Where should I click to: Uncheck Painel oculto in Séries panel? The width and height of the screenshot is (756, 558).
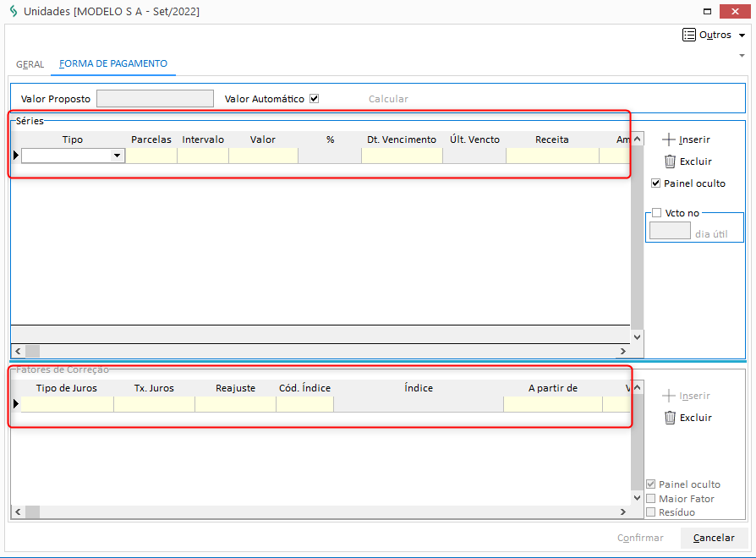point(655,183)
